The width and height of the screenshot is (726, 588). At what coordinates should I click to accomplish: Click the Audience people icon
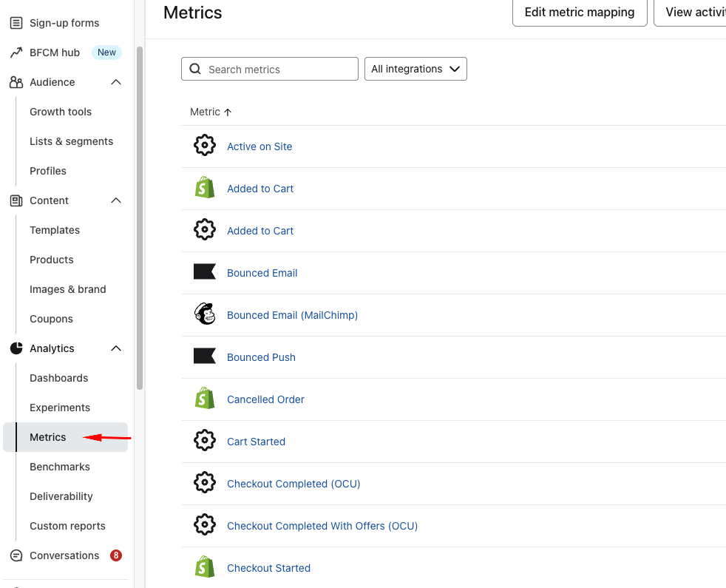[x=16, y=82]
